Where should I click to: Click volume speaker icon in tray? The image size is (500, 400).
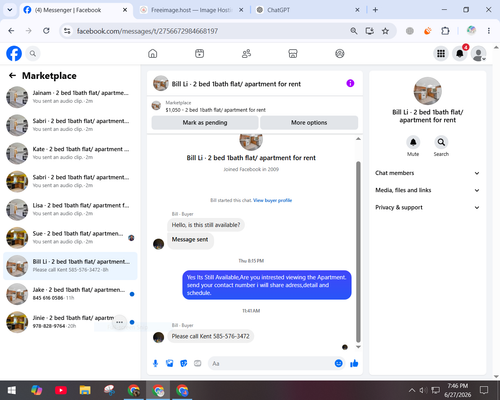[x=423, y=390]
